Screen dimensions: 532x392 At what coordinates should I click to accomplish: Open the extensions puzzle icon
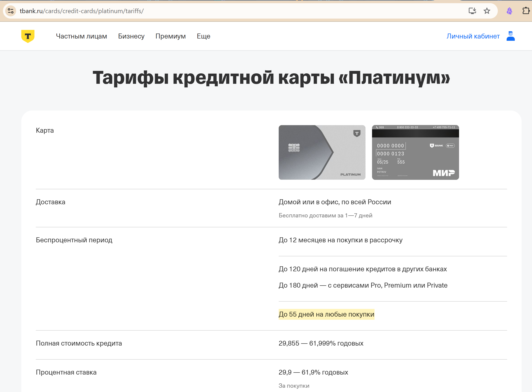coord(526,11)
